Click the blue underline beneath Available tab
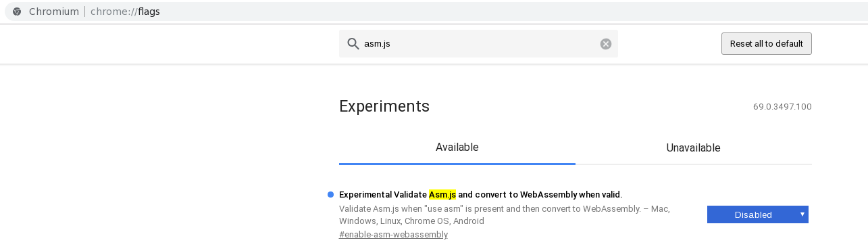 (x=457, y=164)
